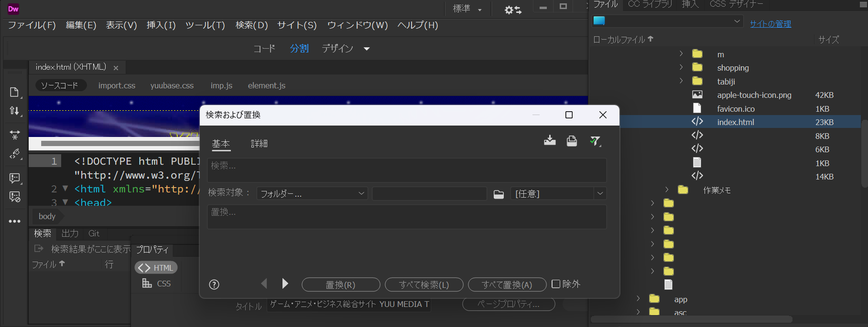Click the すべて置換(A) button
This screenshot has width=868, height=327.
(x=507, y=285)
